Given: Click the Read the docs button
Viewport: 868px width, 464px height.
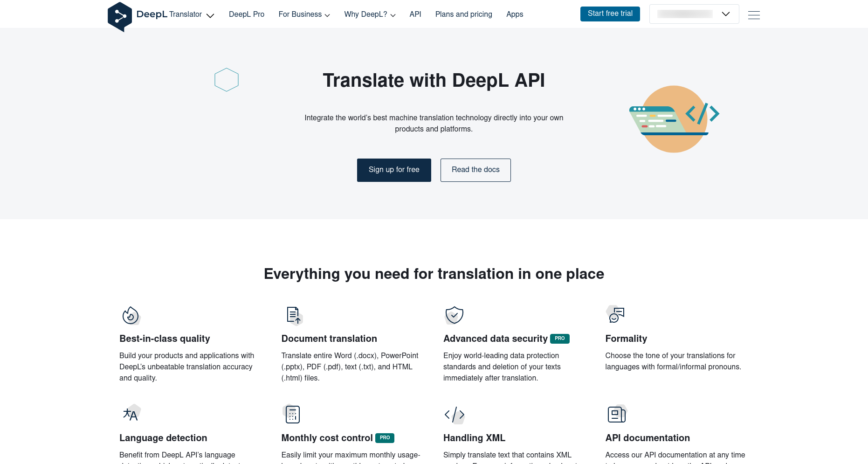Looking at the screenshot, I should click(475, 170).
